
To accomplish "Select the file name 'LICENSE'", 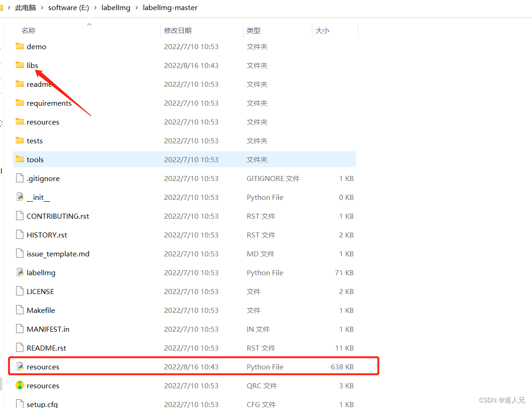I will [40, 292].
